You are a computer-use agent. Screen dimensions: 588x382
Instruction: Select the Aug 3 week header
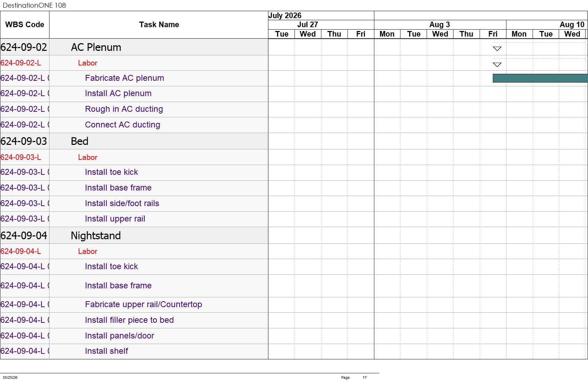click(440, 25)
